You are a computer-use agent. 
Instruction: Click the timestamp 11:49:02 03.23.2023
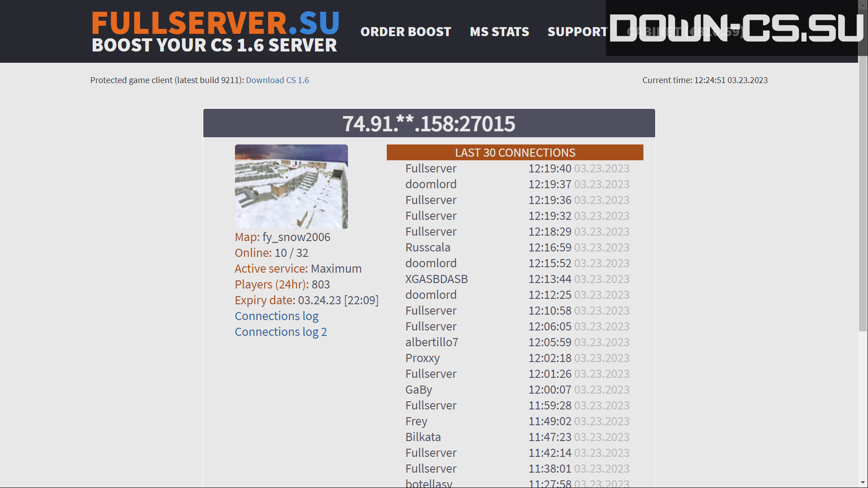pos(579,421)
